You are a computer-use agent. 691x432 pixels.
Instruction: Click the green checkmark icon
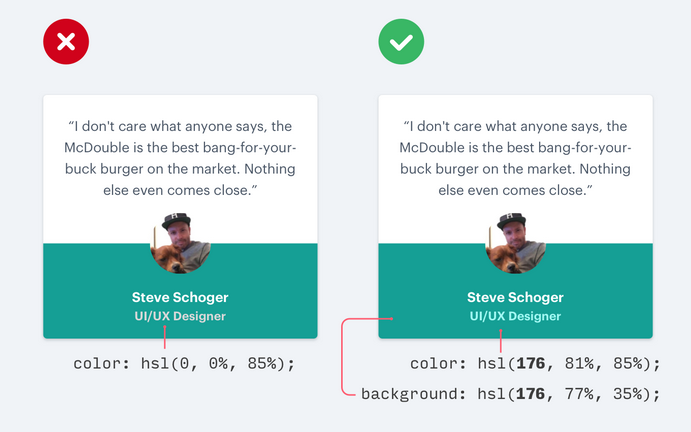tap(401, 43)
